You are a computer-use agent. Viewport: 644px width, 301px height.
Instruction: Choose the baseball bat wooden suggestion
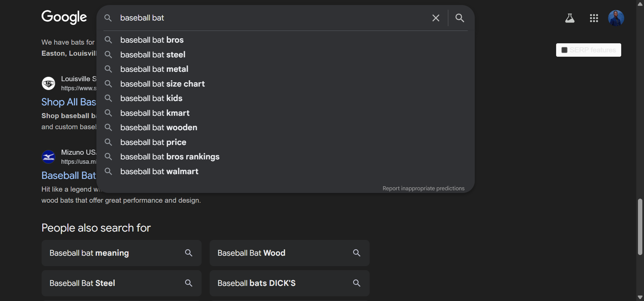pos(285,128)
